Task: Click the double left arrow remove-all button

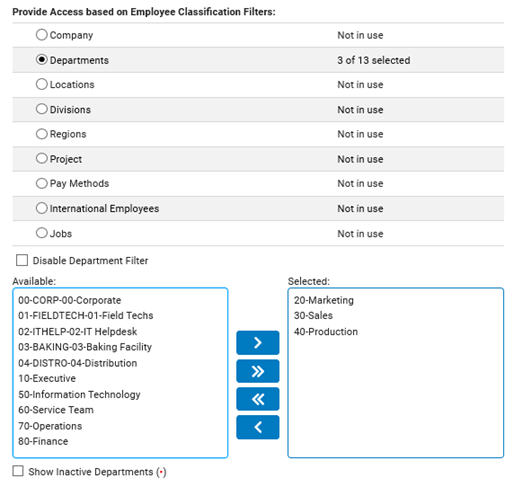Action: tap(258, 399)
